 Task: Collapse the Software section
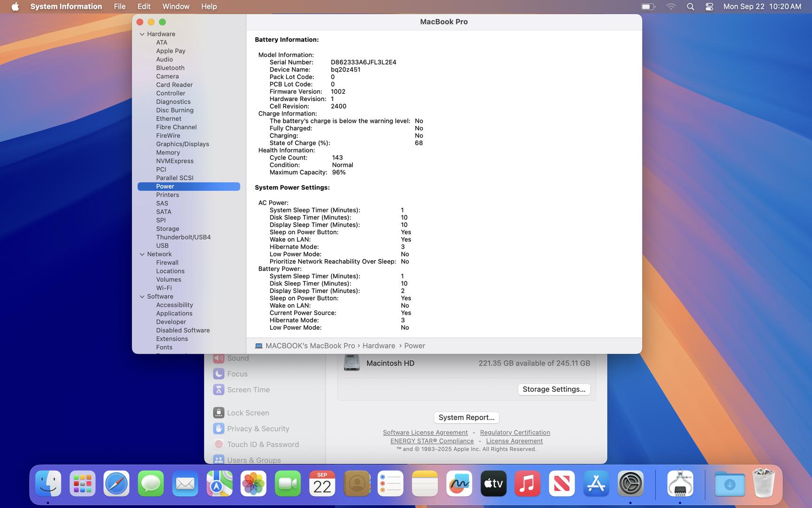click(x=142, y=296)
